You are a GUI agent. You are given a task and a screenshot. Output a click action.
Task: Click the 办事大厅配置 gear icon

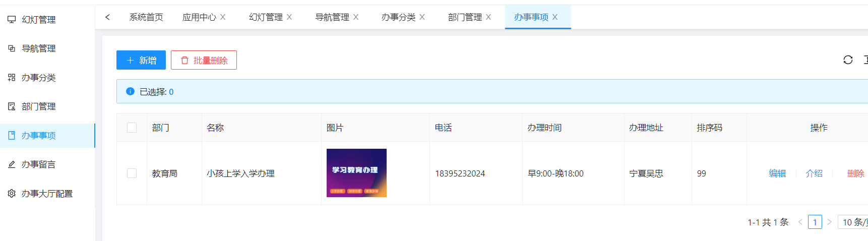click(12, 193)
